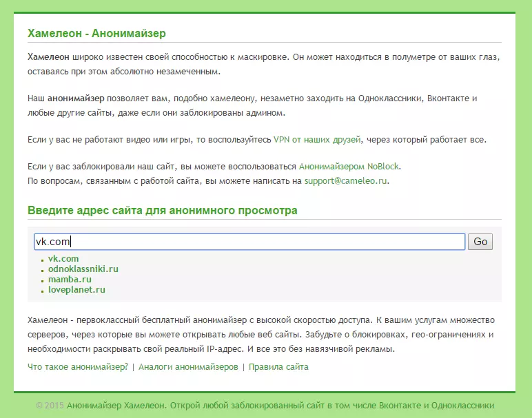Image resolution: width=532 pixels, height=418 pixels.
Task: Choose the vk.com suggestion below the input
Action: click(63, 259)
